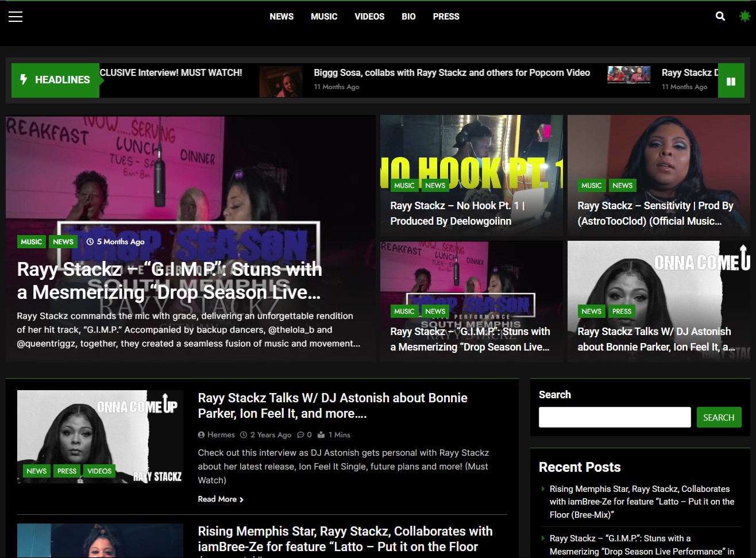
Task: Click the 1 Mins read time
Action: coord(334,435)
